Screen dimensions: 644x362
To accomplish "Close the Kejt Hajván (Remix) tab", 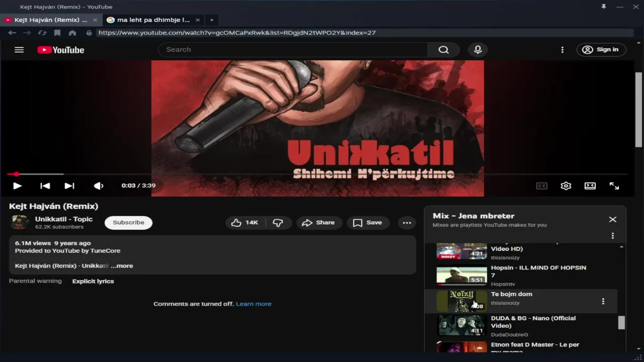I will pyautogui.click(x=95, y=20).
